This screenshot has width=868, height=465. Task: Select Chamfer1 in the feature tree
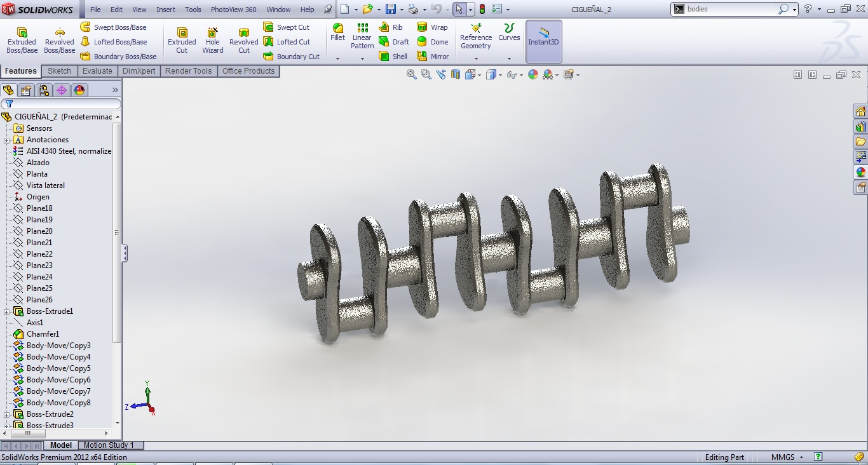[x=43, y=334]
